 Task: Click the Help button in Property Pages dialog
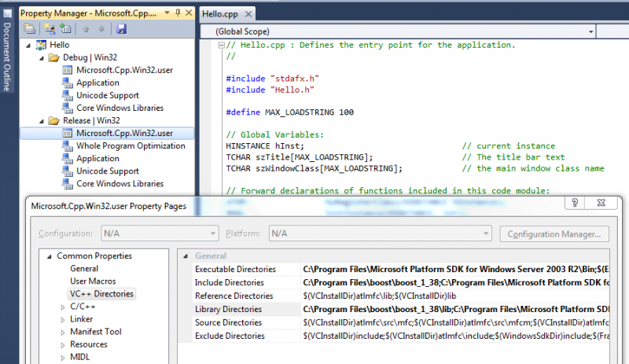click(575, 203)
